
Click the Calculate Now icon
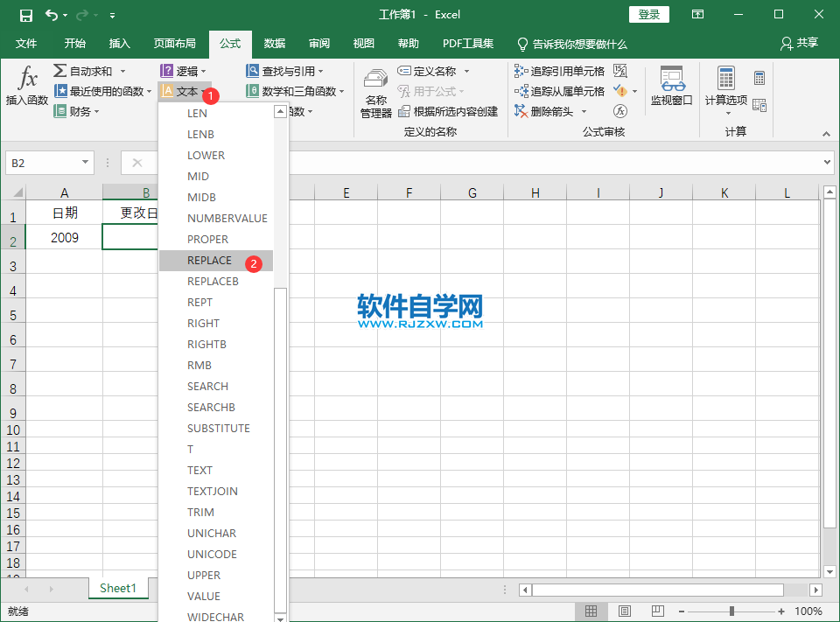point(759,78)
